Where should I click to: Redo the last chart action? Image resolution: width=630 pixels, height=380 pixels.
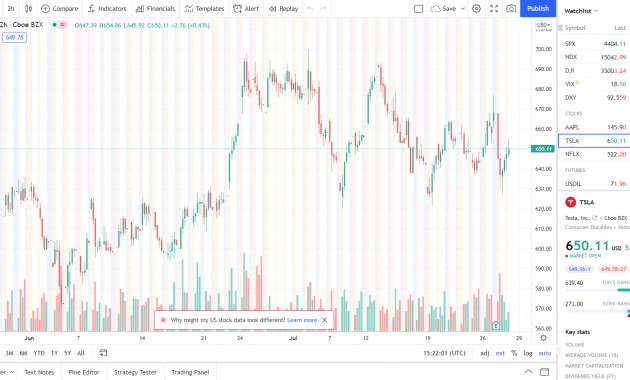coord(323,8)
